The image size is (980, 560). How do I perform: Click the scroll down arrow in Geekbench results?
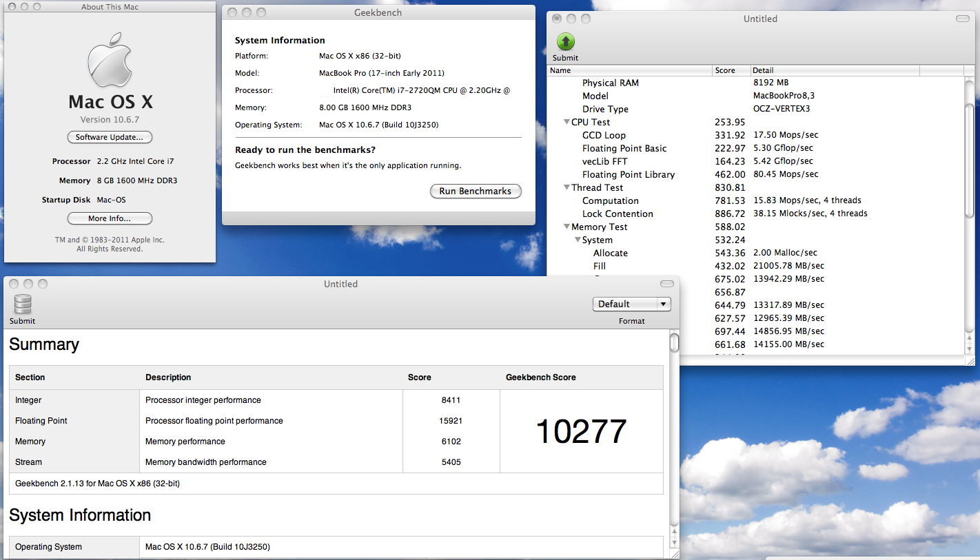pyautogui.click(x=674, y=542)
